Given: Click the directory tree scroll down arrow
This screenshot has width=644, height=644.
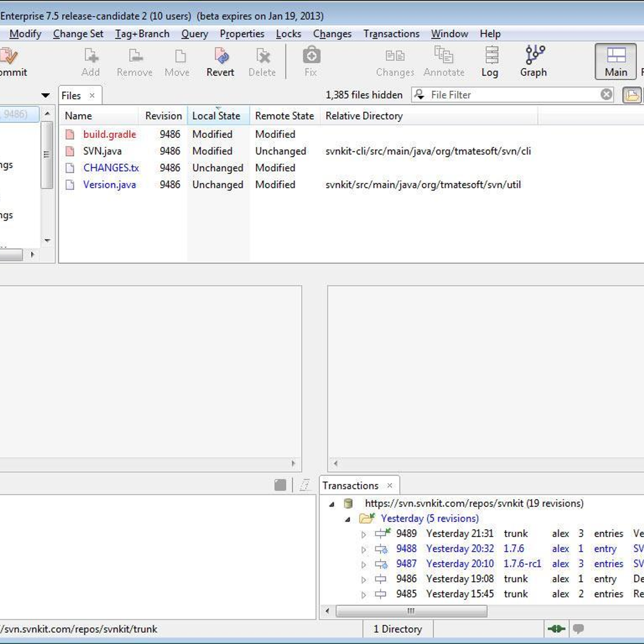Looking at the screenshot, I should click(47, 241).
